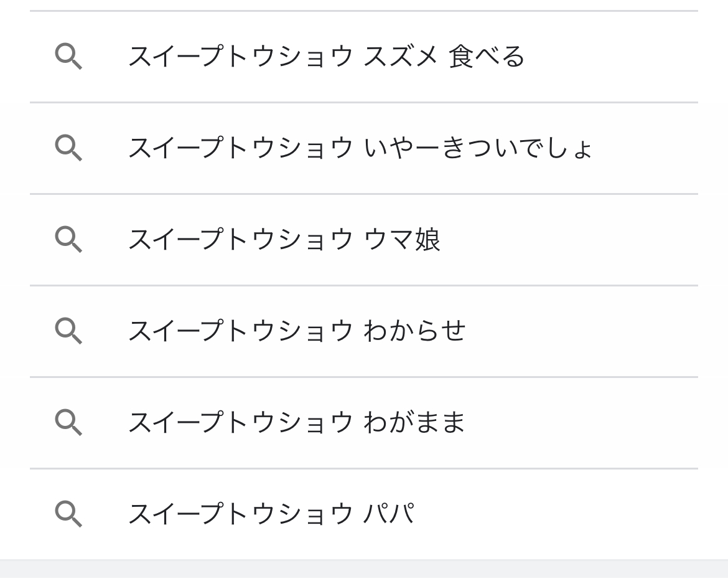Click the word パパ in last suggestion
This screenshot has width=728, height=581.
[389, 514]
